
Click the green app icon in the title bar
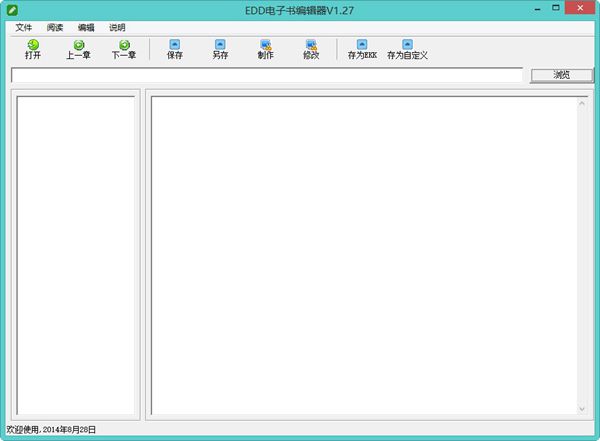[x=13, y=9]
